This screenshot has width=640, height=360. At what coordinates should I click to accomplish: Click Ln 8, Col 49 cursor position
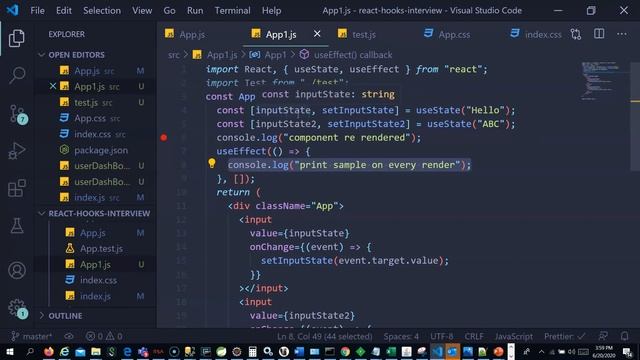click(x=324, y=336)
